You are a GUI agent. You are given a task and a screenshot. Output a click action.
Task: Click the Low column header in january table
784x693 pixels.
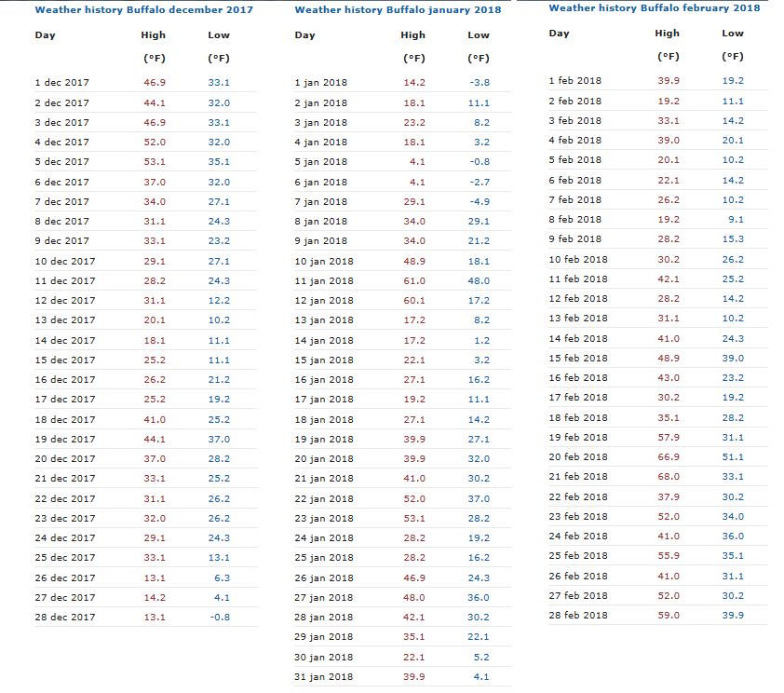click(479, 35)
